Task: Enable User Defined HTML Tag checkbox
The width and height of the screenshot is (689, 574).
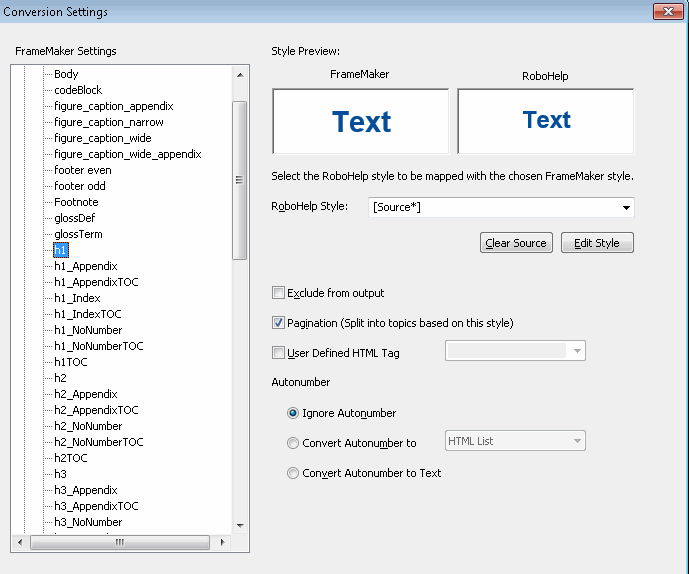Action: [278, 352]
